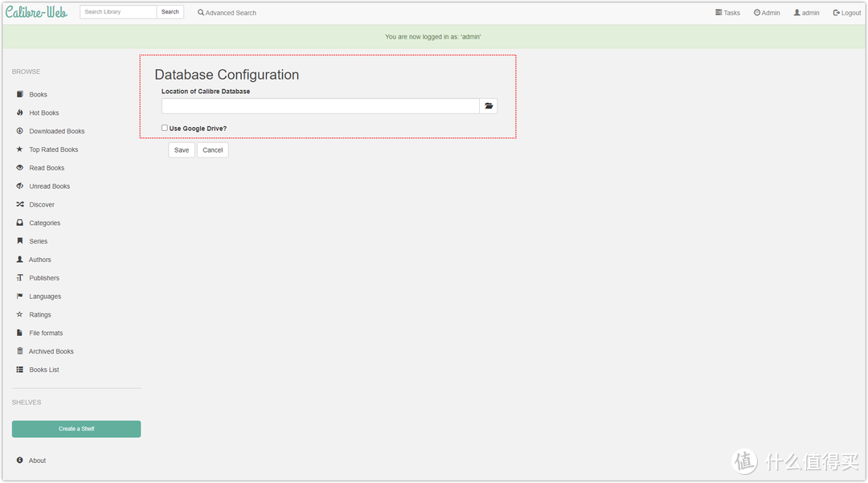Open the Categories link
This screenshot has width=868, height=483.
45,223
